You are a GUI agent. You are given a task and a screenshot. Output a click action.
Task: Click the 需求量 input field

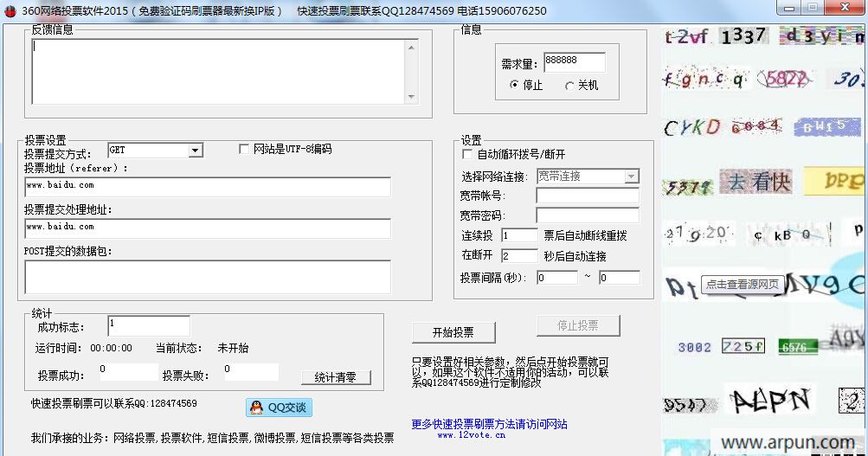[574, 62]
